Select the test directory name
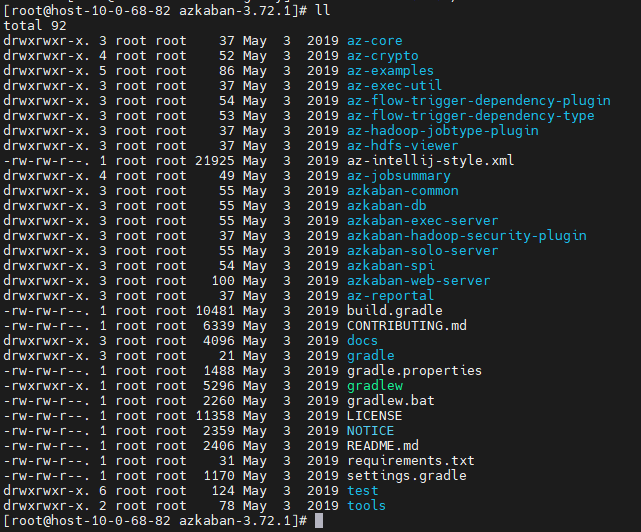 363,491
